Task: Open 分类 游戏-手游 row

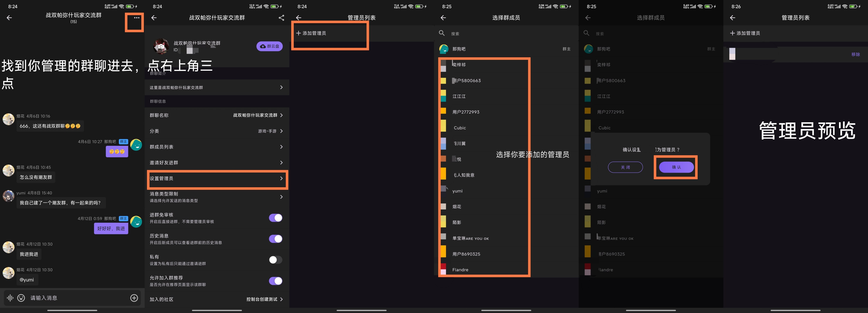Action: (x=217, y=131)
